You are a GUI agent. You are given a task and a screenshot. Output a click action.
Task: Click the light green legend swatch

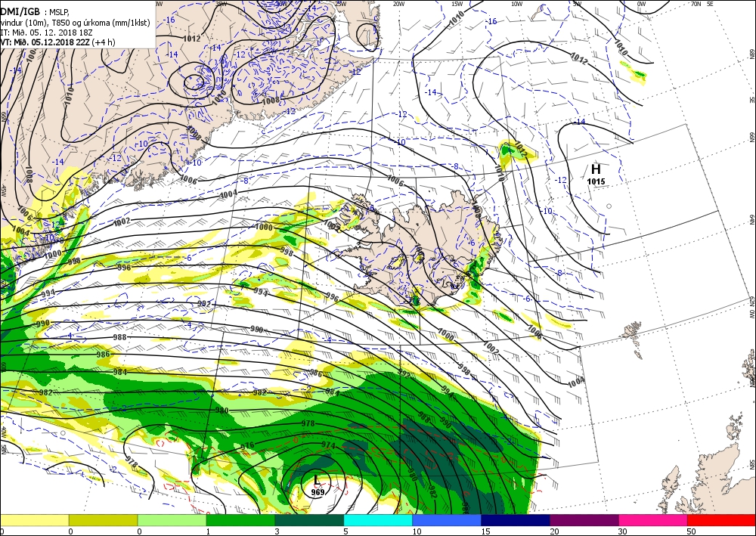click(x=172, y=520)
